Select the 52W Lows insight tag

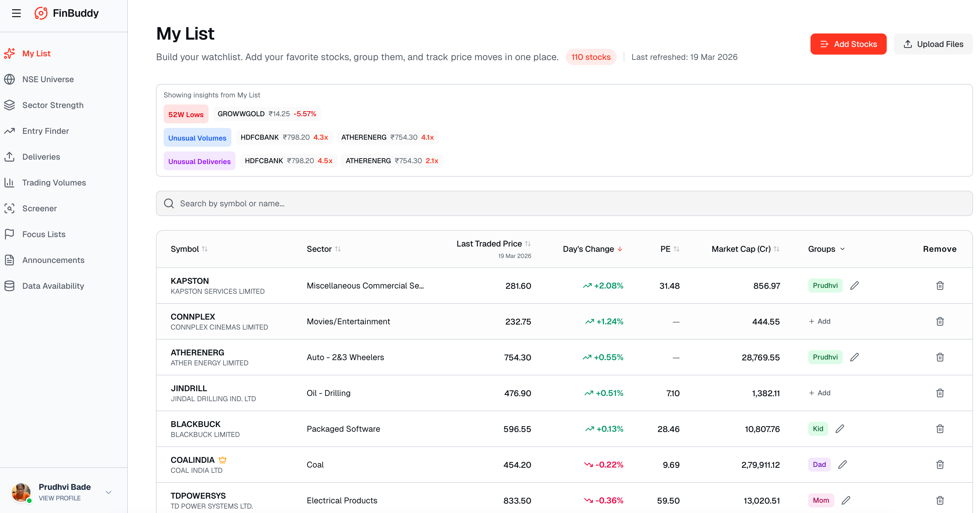point(186,114)
